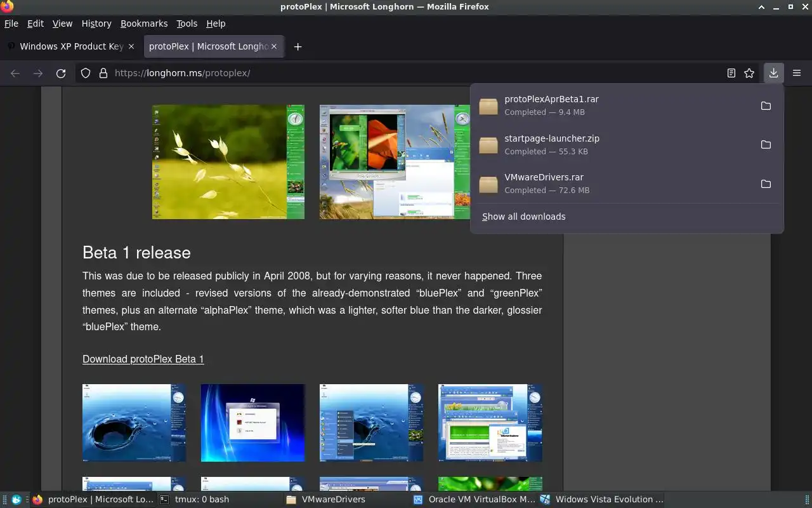
Task: Open a new tab with plus button
Action: pyautogui.click(x=298, y=46)
